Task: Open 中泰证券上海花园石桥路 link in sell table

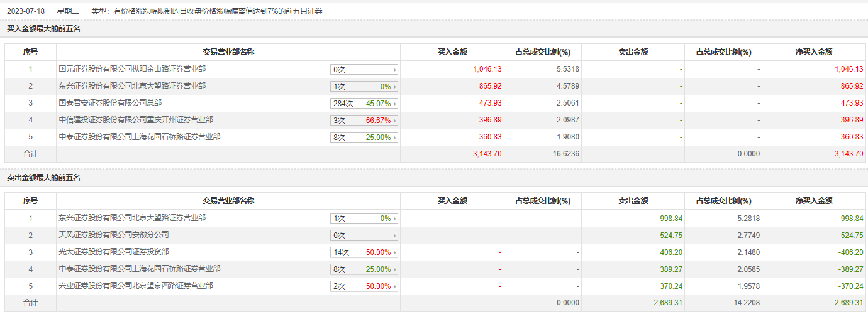Action: pyautogui.click(x=140, y=269)
